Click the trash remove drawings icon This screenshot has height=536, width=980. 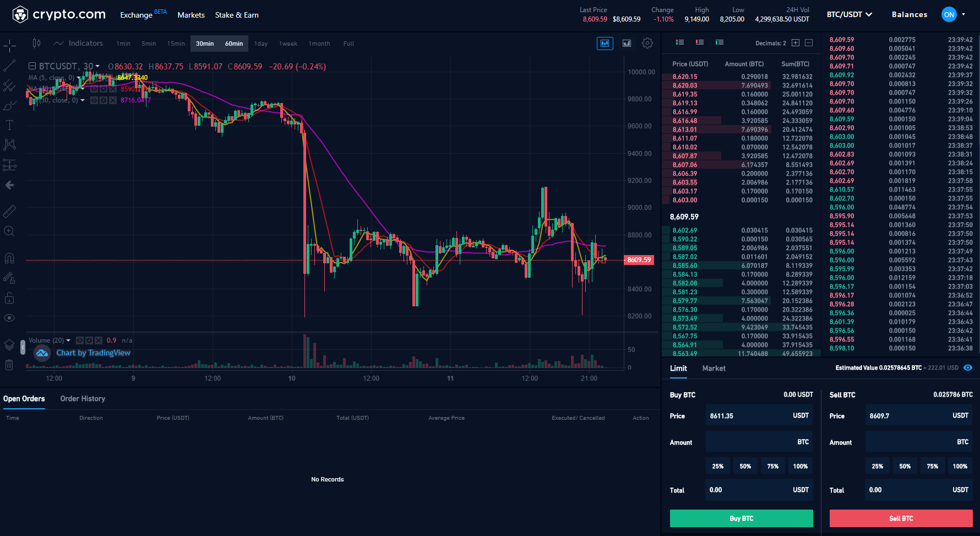click(9, 365)
